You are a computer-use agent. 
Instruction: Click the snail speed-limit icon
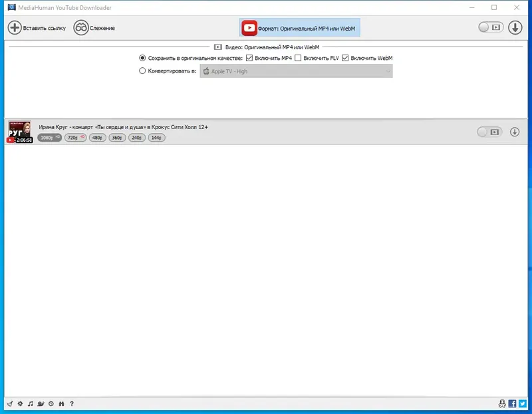[41, 403]
